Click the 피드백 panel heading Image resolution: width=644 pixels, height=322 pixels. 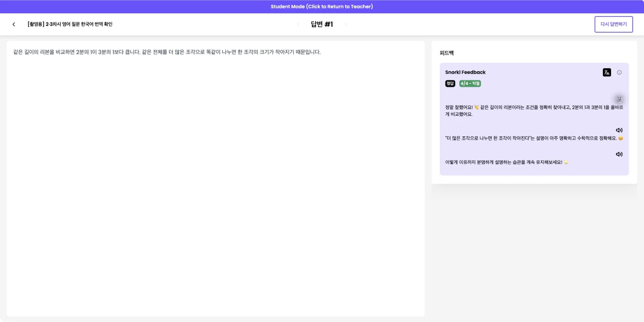(x=446, y=53)
